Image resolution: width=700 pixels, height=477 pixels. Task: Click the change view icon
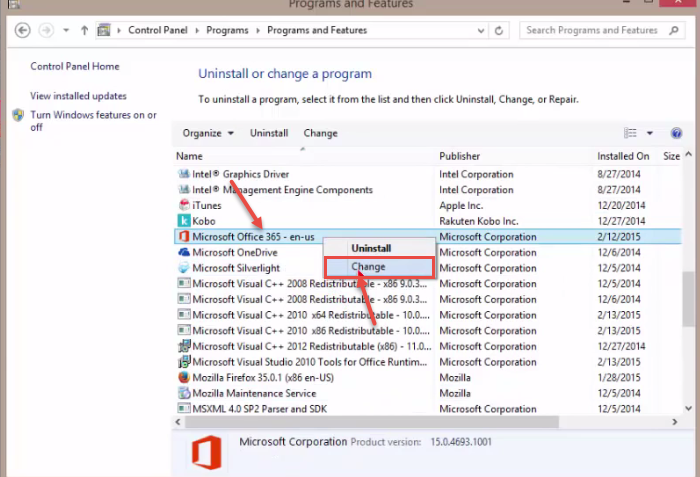[630, 133]
